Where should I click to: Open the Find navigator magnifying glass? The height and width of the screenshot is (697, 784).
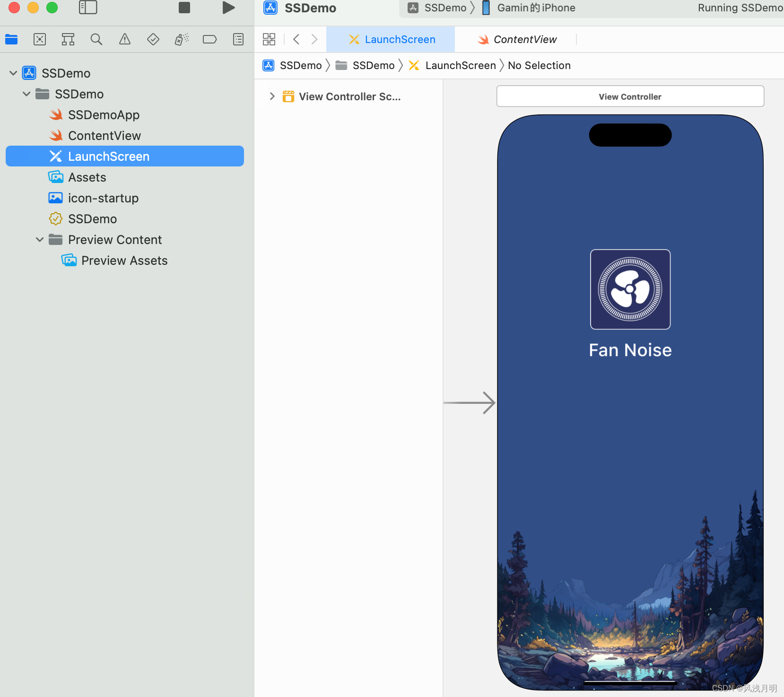tap(96, 39)
